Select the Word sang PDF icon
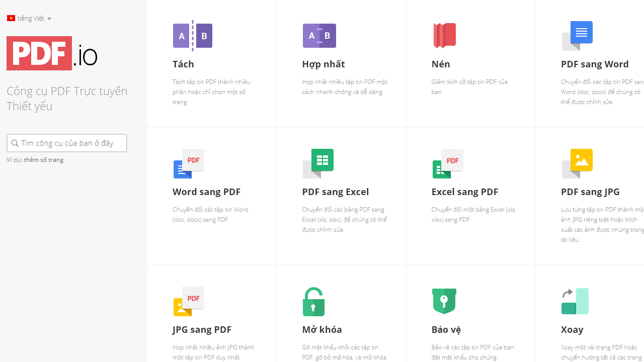The height and width of the screenshot is (362, 644). (x=188, y=163)
